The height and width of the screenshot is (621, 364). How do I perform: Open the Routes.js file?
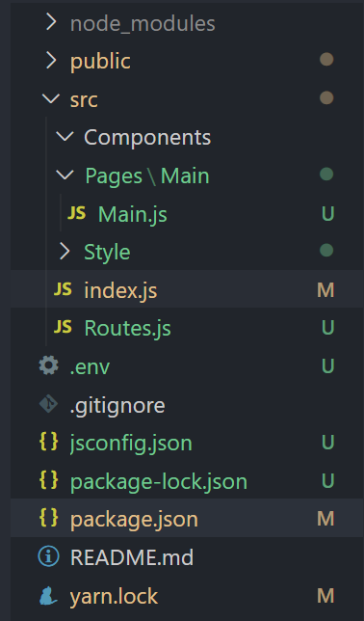pyautogui.click(x=127, y=328)
